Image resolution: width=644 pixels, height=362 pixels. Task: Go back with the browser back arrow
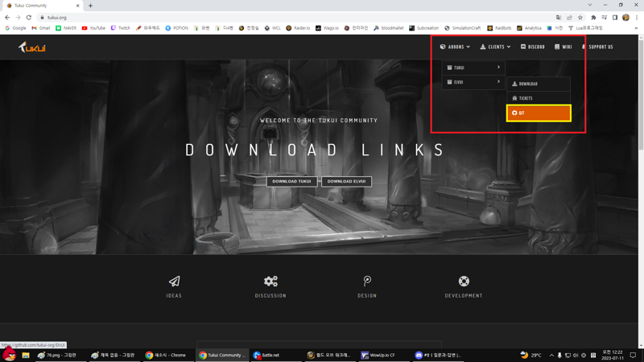point(7,18)
